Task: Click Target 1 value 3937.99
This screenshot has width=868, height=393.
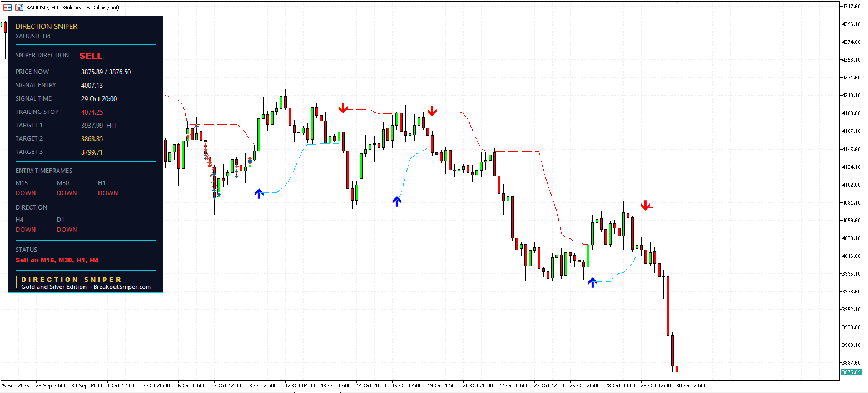Action: pyautogui.click(x=92, y=126)
